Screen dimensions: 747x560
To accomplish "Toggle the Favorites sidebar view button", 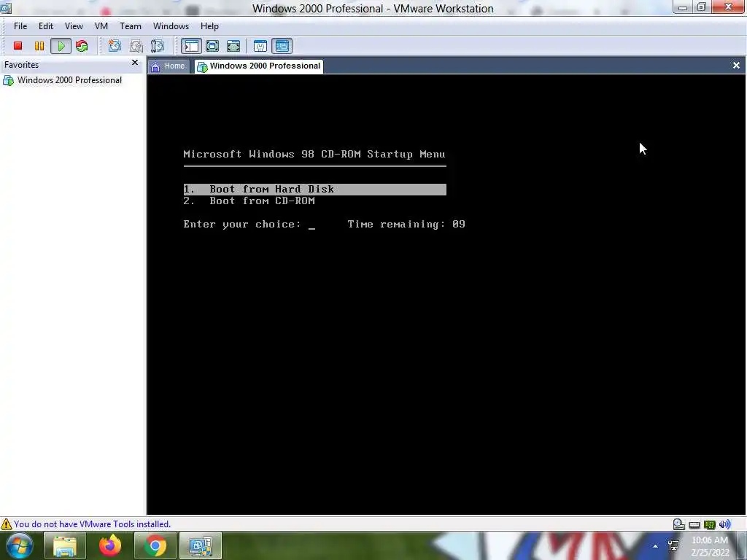I will point(191,46).
